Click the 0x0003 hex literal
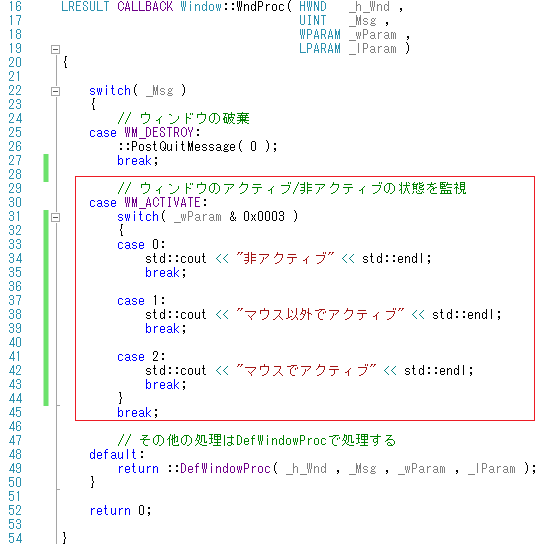This screenshot has width=556, height=544. tap(264, 216)
